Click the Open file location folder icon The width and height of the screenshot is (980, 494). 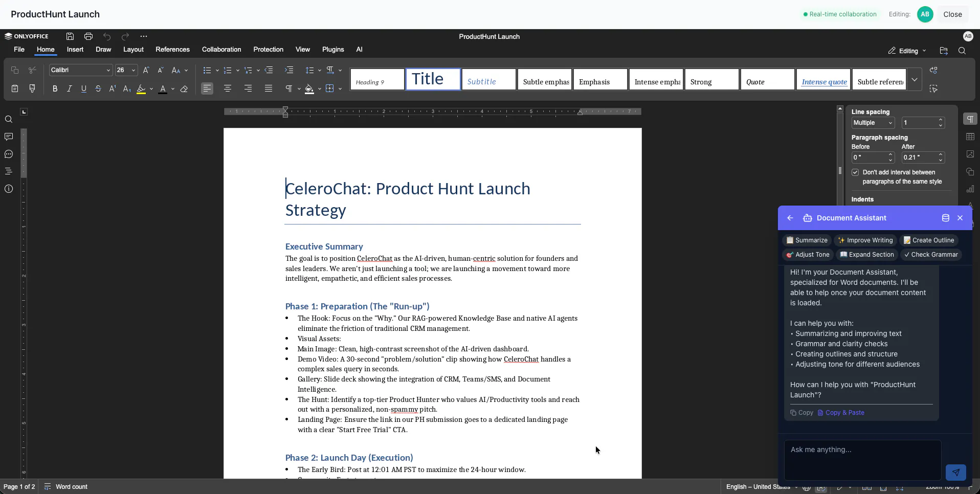tap(944, 51)
